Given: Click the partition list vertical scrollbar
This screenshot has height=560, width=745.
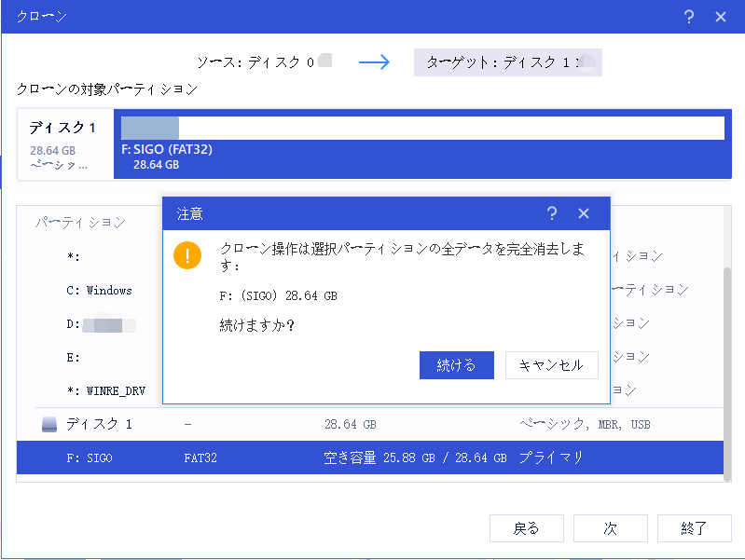Looking at the screenshot, I should tap(727, 375).
